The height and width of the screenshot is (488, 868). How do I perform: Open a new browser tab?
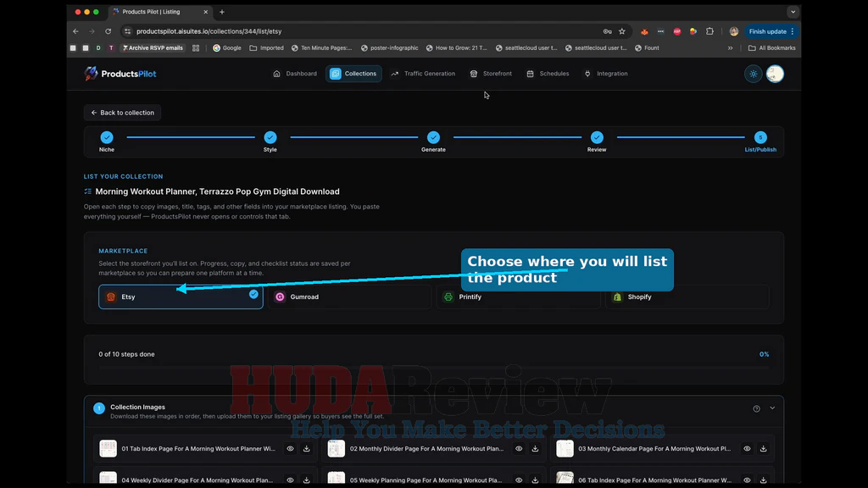(222, 12)
